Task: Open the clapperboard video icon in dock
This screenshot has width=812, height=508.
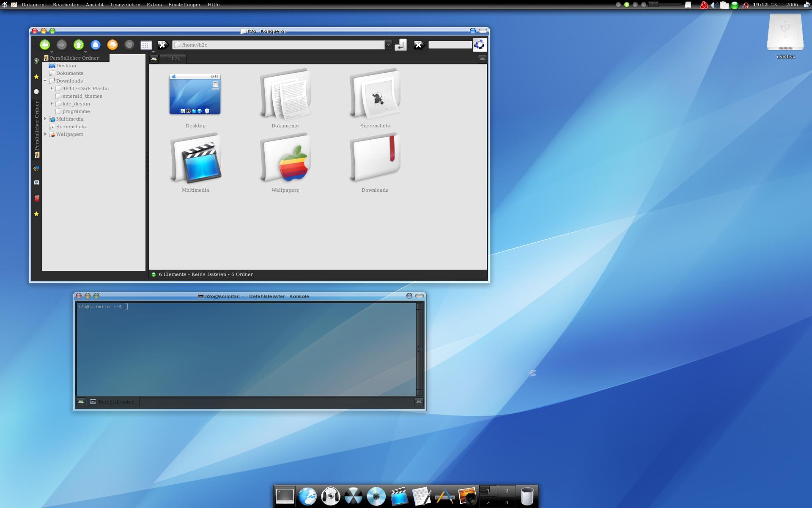Action: (399, 496)
